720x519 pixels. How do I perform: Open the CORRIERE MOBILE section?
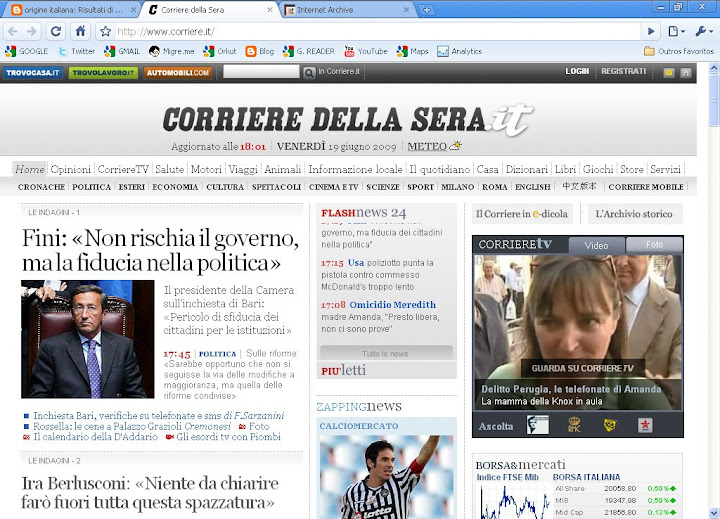point(646,187)
